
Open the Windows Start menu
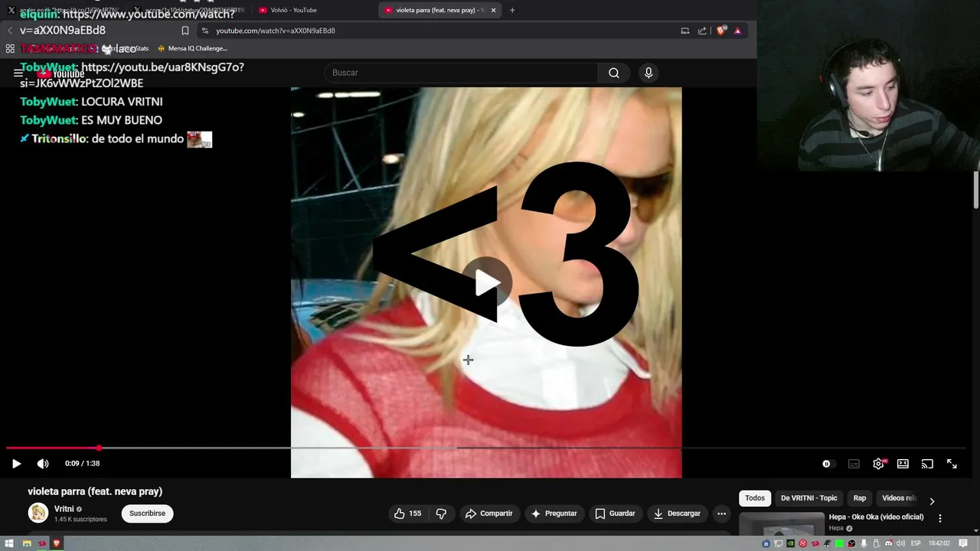pyautogui.click(x=9, y=543)
